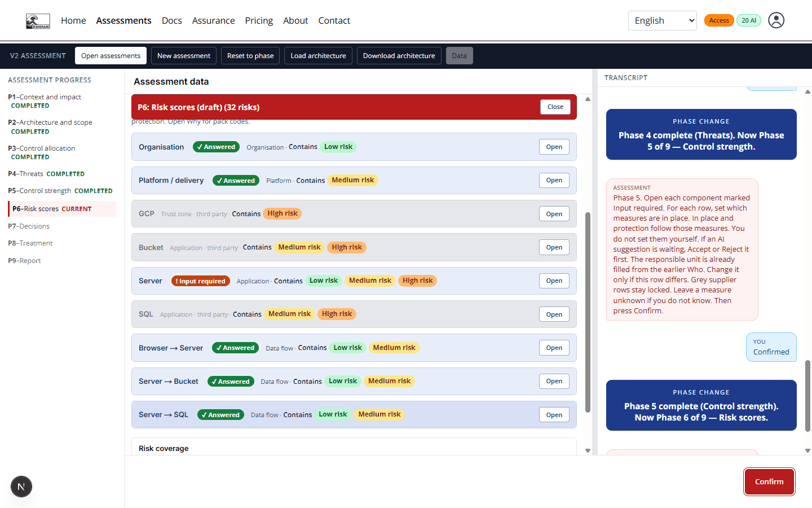This screenshot has height=508, width=812.
Task: Click the Data toolbar button
Action: click(460, 56)
